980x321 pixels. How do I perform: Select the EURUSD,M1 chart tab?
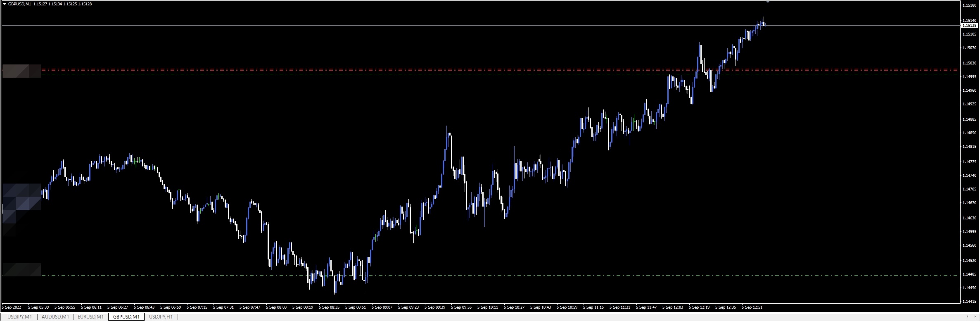click(x=90, y=317)
